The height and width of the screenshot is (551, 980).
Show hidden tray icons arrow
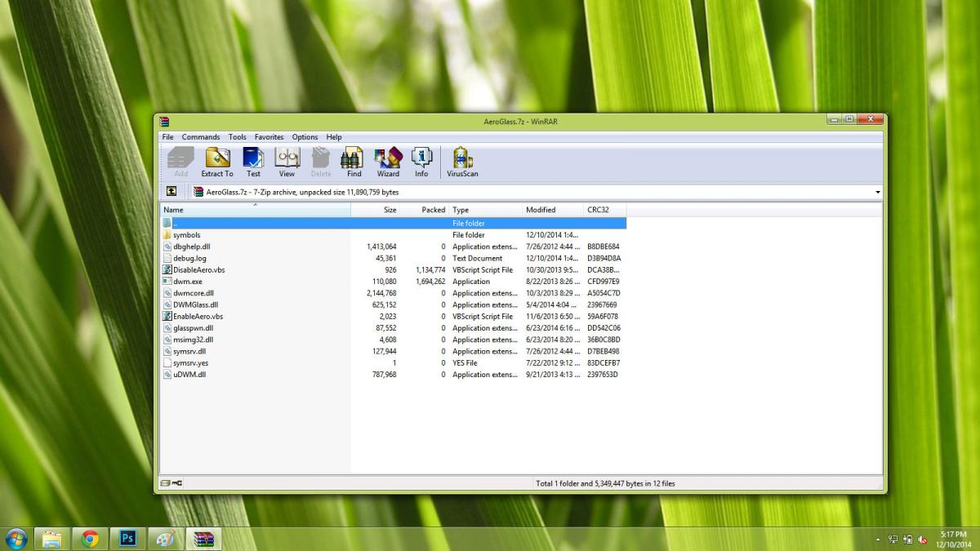point(879,540)
